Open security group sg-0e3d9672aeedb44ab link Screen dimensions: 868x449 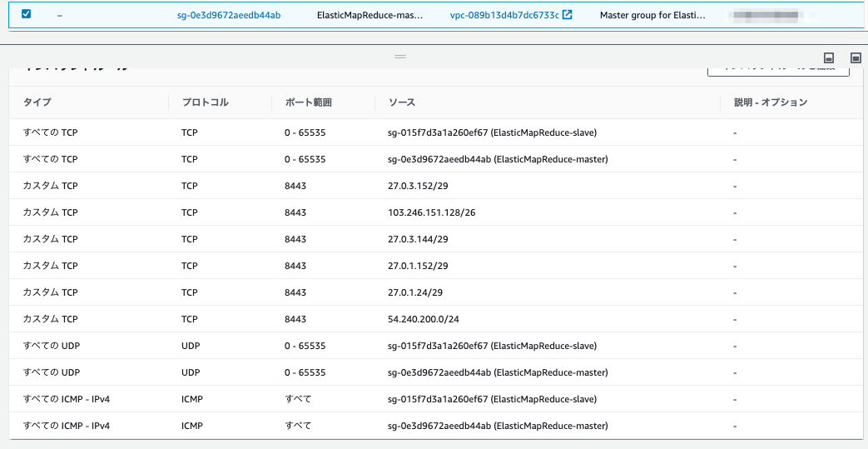[229, 16]
